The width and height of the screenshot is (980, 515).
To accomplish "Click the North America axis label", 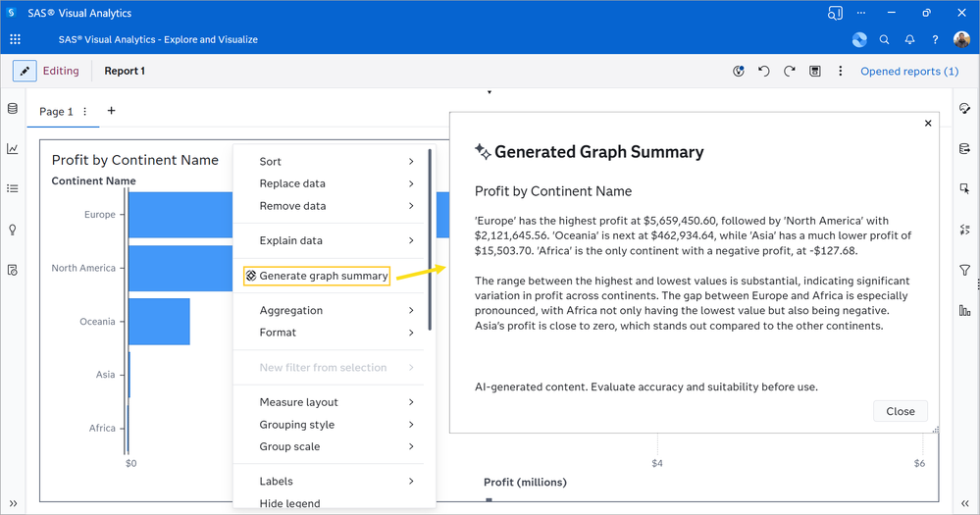I will 83,268.
